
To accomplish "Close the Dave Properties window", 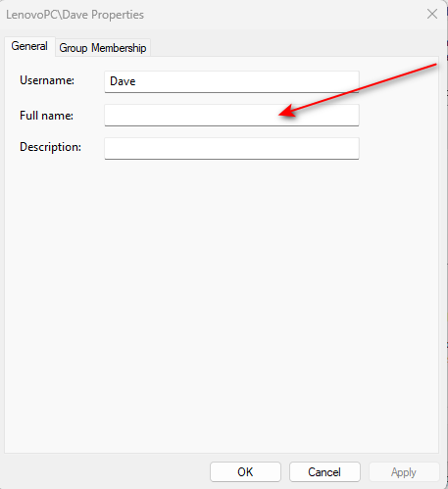I will (x=432, y=14).
